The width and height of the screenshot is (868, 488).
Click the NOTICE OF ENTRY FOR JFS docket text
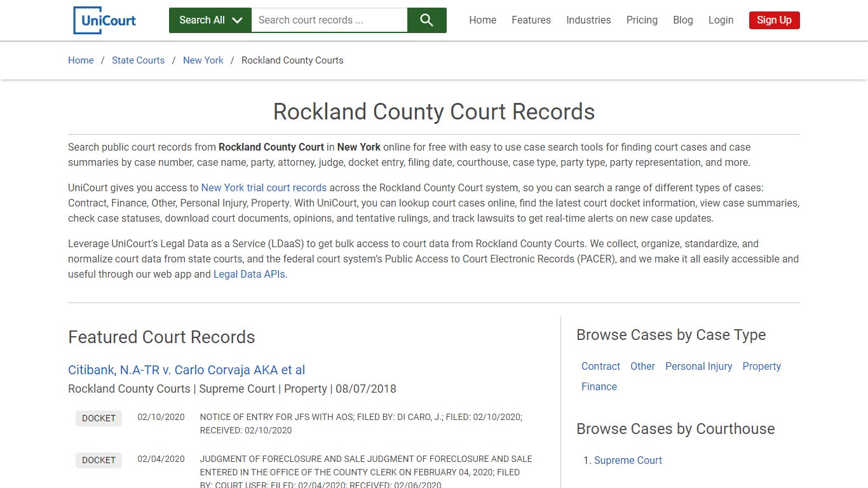(361, 424)
